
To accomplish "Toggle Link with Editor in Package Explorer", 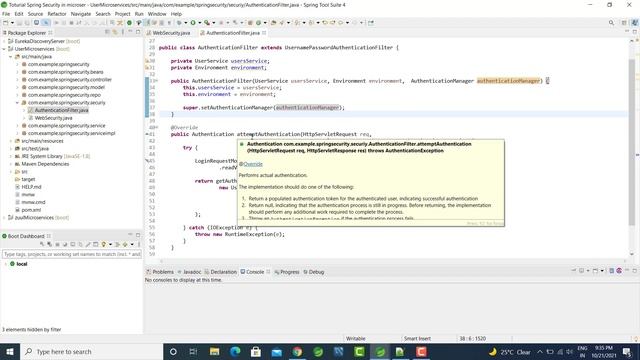I will click(115, 32).
